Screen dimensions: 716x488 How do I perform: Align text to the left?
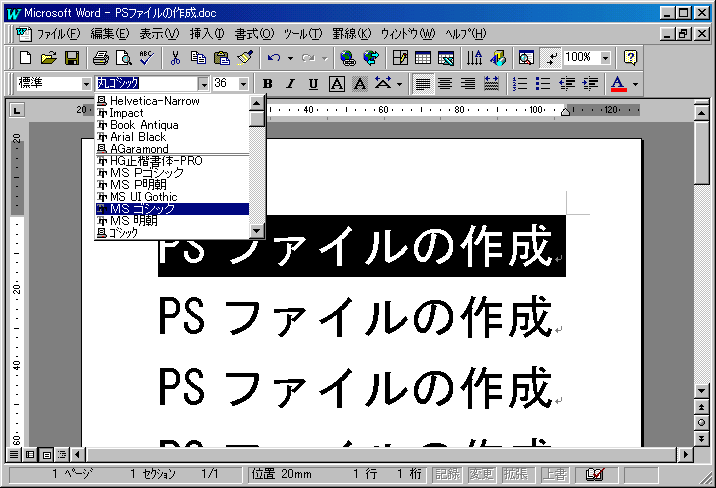click(x=423, y=84)
